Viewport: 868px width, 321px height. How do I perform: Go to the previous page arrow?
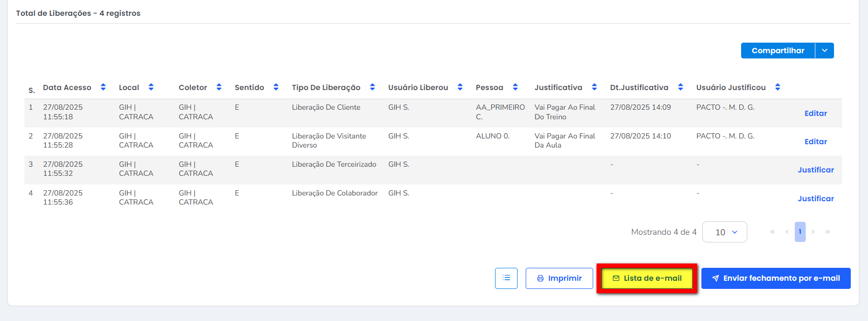click(787, 232)
